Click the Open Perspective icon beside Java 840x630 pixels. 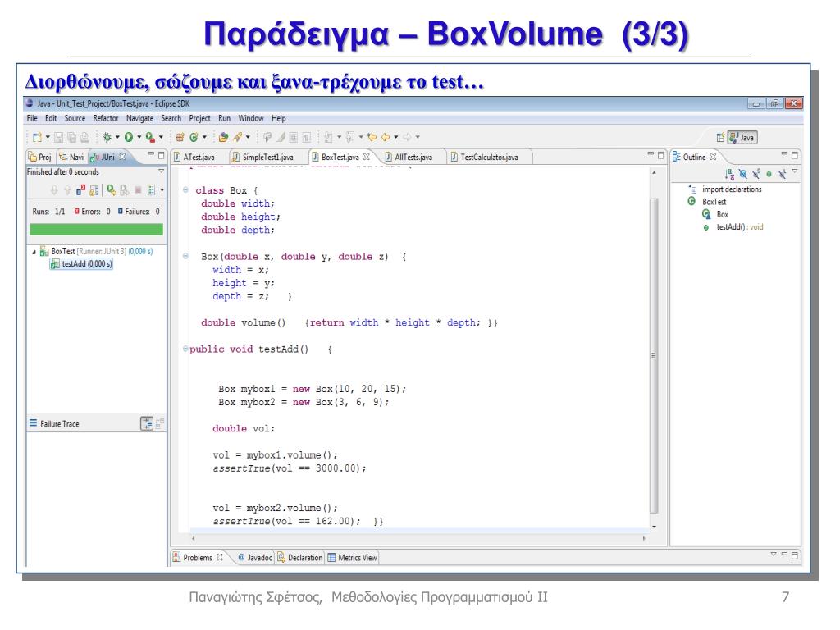tap(720, 138)
